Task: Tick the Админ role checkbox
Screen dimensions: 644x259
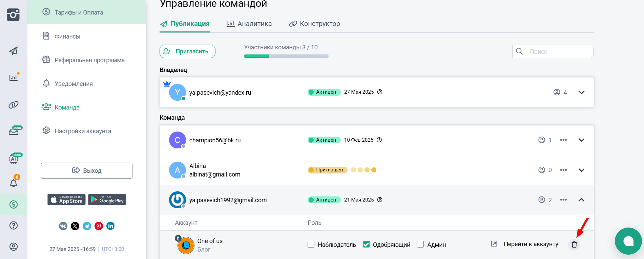Action: coord(420,244)
